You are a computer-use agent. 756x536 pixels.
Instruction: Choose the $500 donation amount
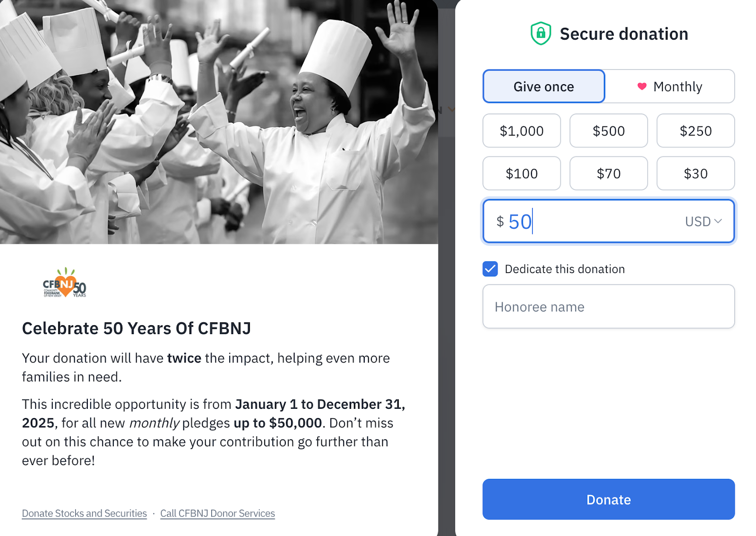click(x=608, y=131)
